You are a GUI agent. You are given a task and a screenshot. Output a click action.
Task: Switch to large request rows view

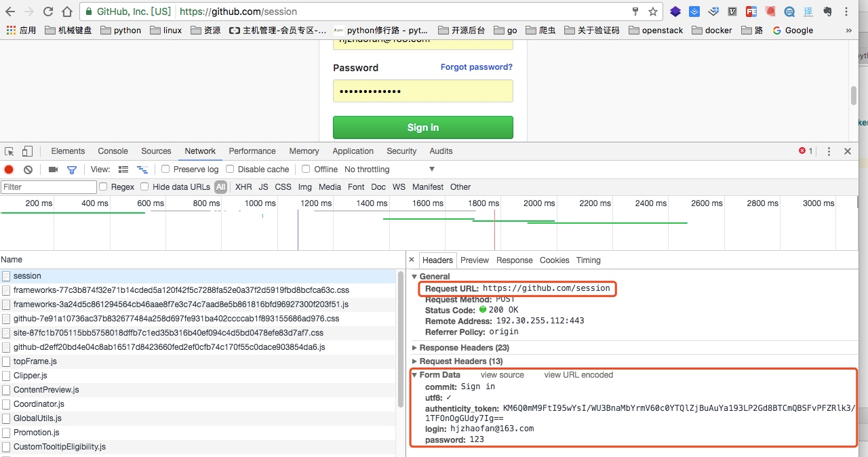[x=123, y=170]
